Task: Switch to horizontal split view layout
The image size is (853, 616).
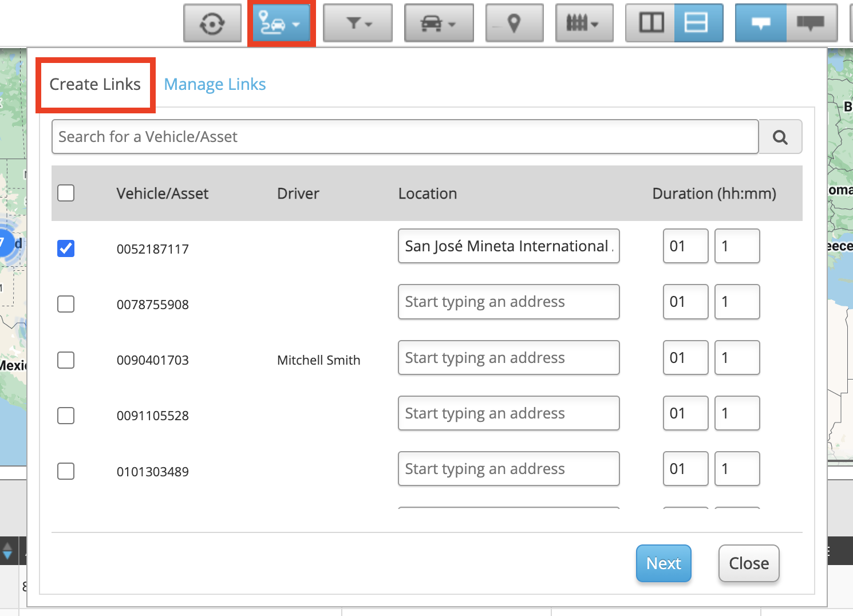Action: [698, 23]
